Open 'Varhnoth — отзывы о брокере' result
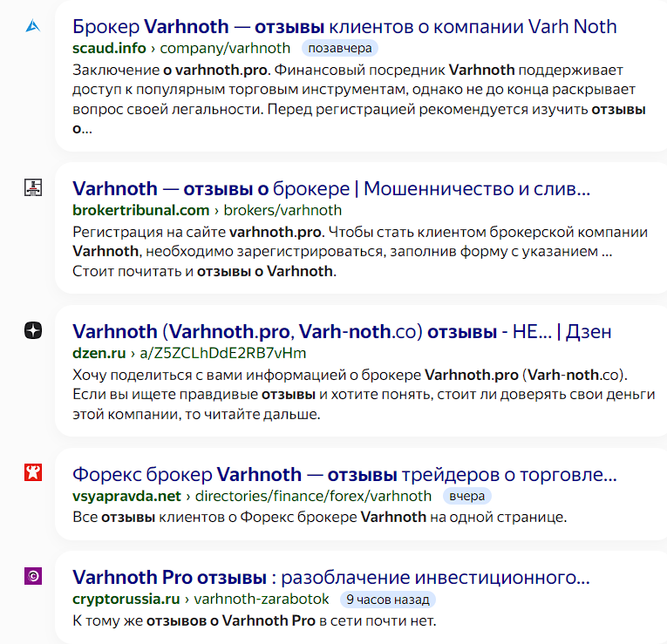Image resolution: width=667 pixels, height=644 pixels. coord(331,188)
